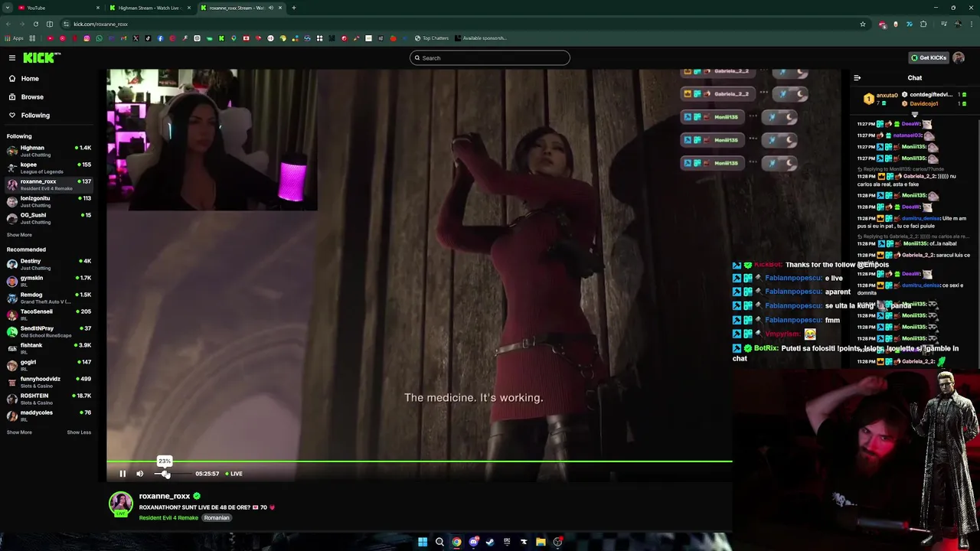Jump to LIVE indicator
This screenshot has width=980, height=551.
234,474
